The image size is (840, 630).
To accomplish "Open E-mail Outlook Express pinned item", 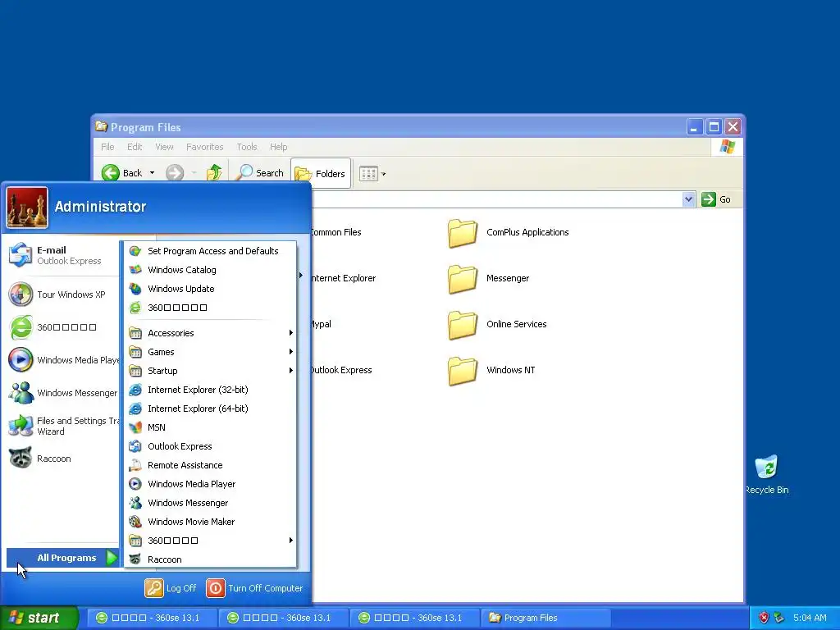I will [x=62, y=255].
